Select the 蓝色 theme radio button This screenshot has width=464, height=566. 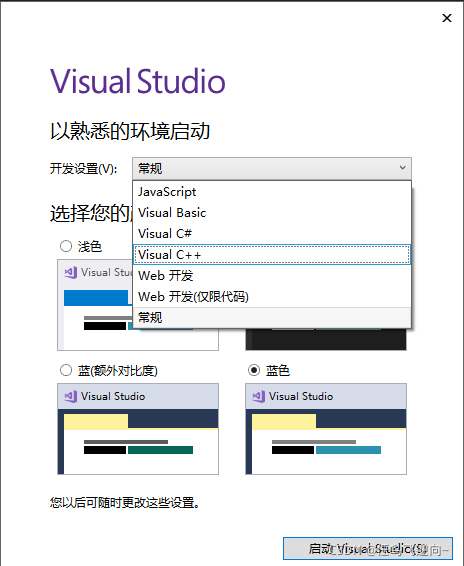click(x=254, y=370)
